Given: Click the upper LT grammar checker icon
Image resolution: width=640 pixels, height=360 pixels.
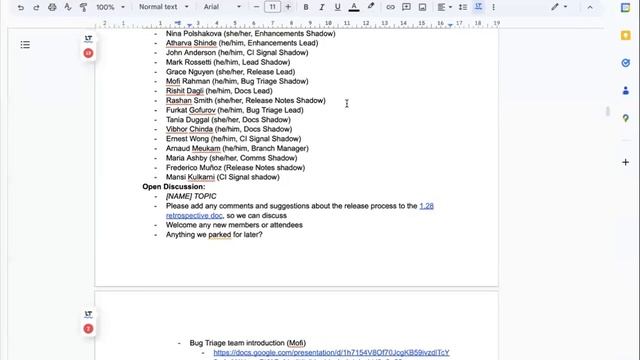Looking at the screenshot, I should [x=88, y=39].
